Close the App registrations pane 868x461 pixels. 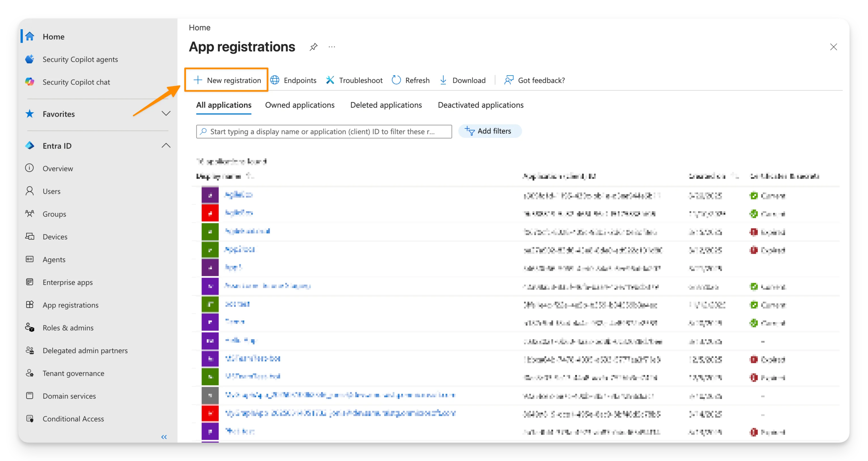tap(833, 47)
